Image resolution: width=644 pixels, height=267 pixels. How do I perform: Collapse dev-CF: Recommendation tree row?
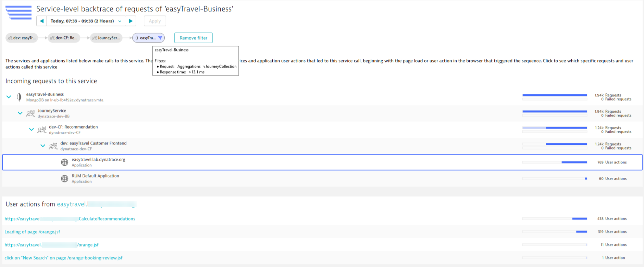pyautogui.click(x=32, y=129)
